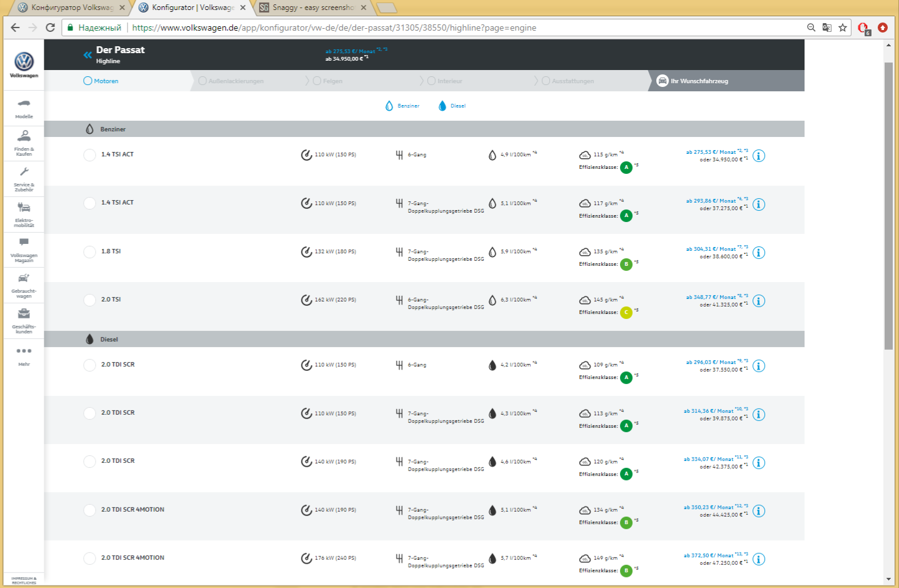Viewport: 899px width, 588px height.
Task: Go back in browser history
Action: [15, 28]
